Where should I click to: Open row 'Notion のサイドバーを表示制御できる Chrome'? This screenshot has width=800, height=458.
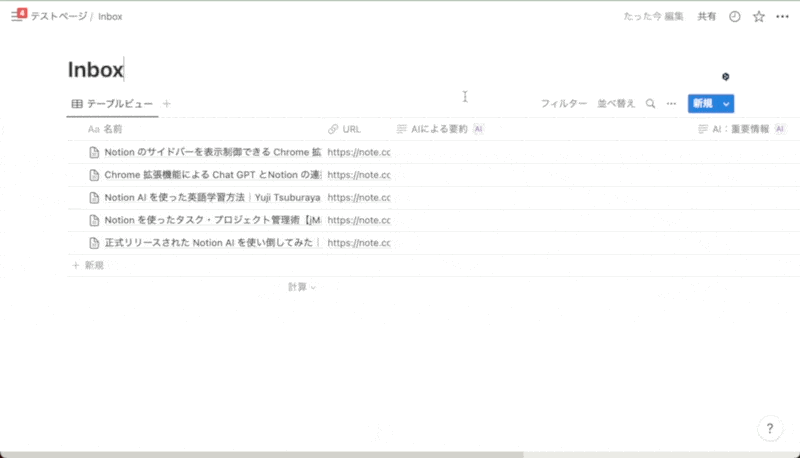click(x=213, y=152)
